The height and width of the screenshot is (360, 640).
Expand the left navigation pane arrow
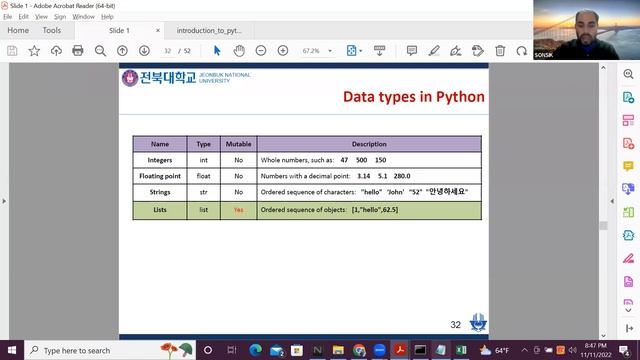[4, 201]
